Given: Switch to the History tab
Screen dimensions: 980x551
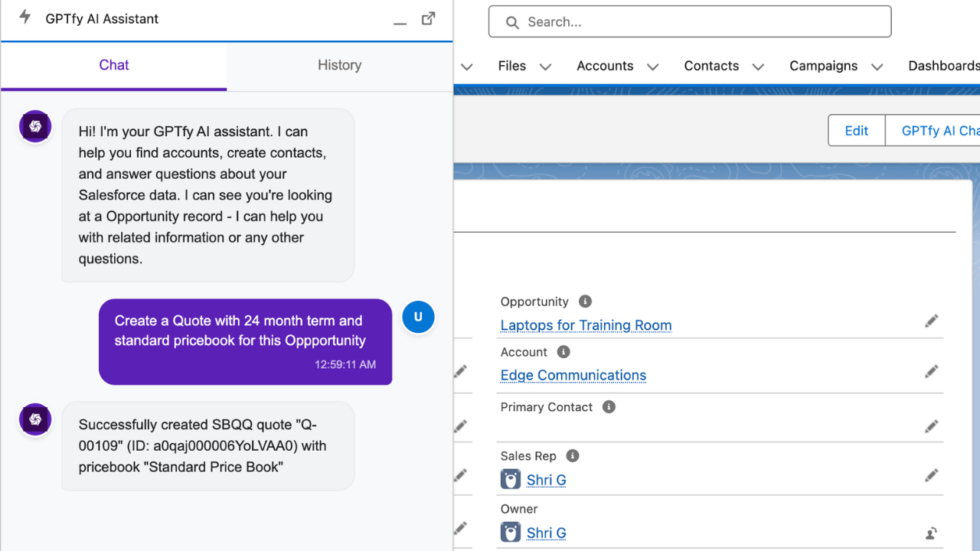Looking at the screenshot, I should tap(339, 65).
